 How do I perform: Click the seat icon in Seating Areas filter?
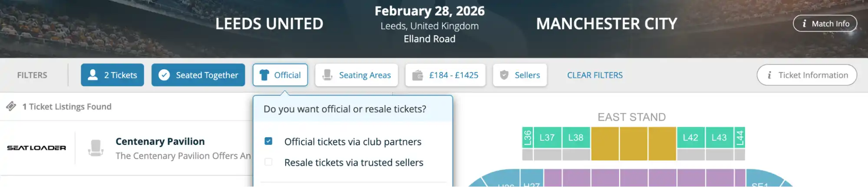[x=327, y=75]
